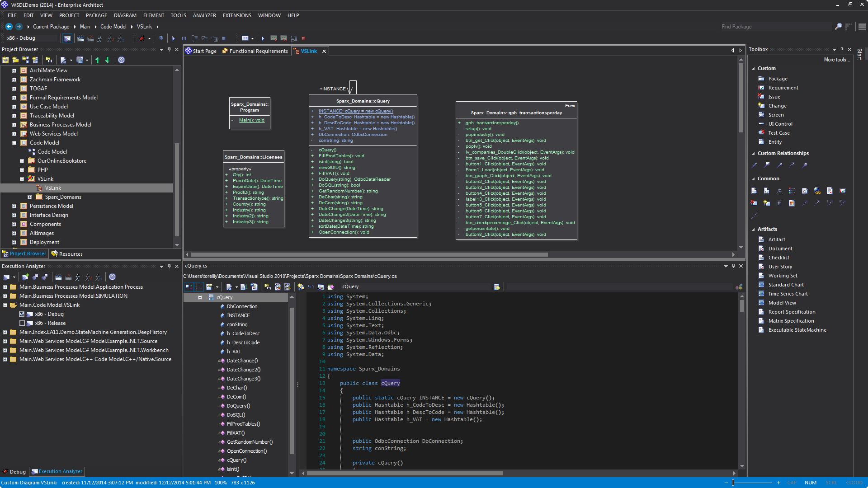Viewport: 868px width, 488px height.
Task: Click the Main():void operation in Program class
Action: [251, 120]
